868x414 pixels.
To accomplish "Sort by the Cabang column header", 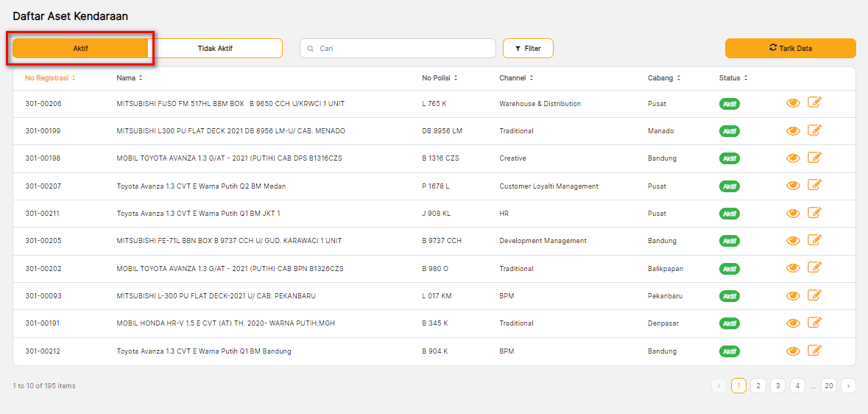I will pyautogui.click(x=664, y=78).
